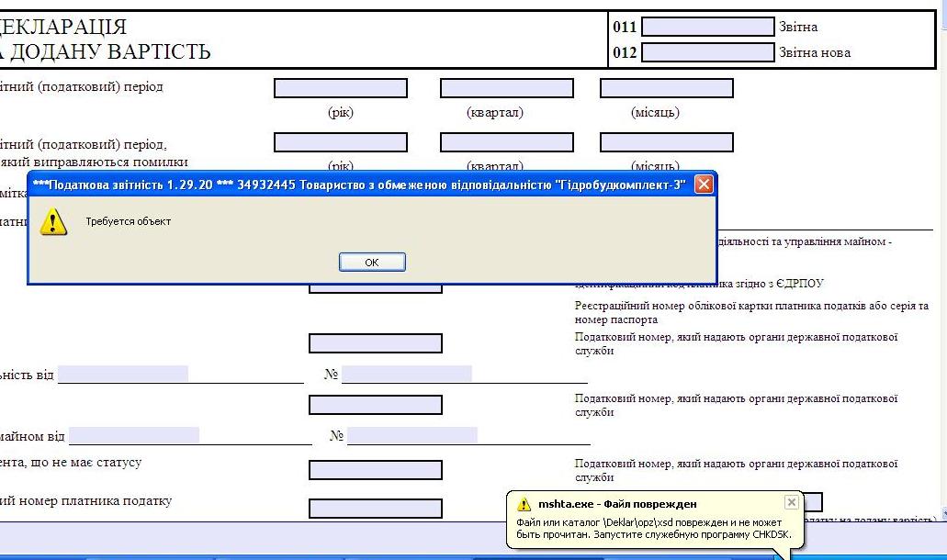Screen dimensions: 947x560
Task: Click the reporting period рік field
Action: coord(340,88)
